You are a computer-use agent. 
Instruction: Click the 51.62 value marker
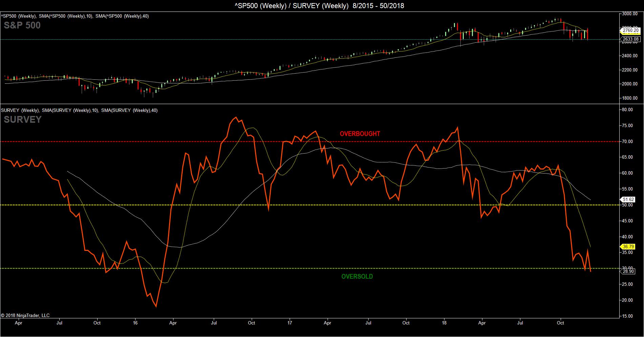[x=628, y=199]
